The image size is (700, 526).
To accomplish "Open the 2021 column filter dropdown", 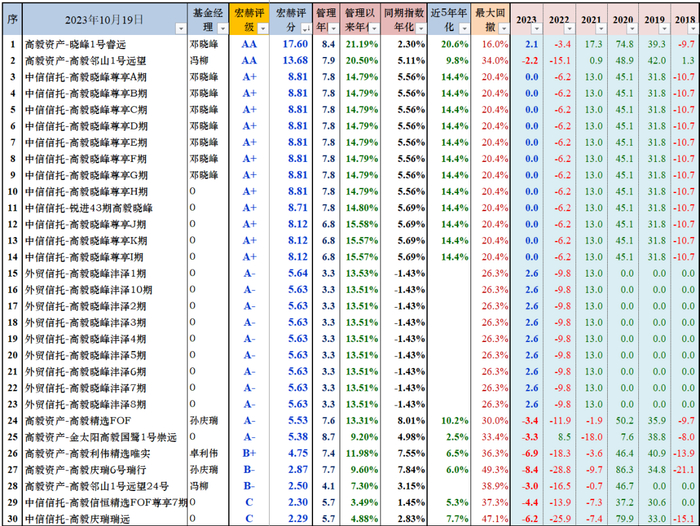I will click(x=601, y=29).
